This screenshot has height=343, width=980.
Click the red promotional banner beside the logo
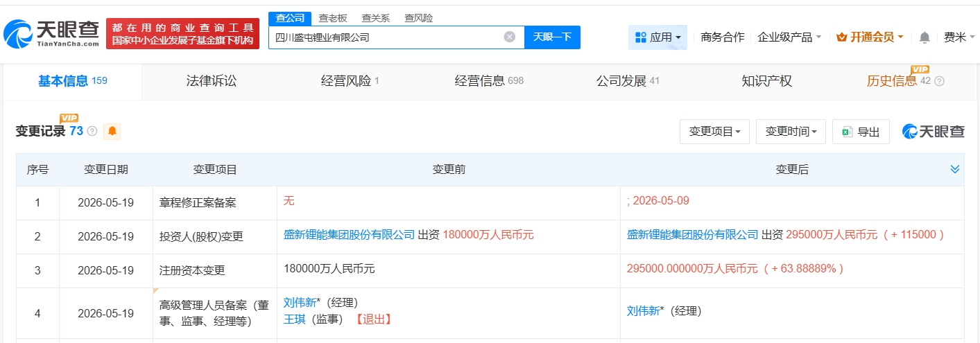pos(182,33)
